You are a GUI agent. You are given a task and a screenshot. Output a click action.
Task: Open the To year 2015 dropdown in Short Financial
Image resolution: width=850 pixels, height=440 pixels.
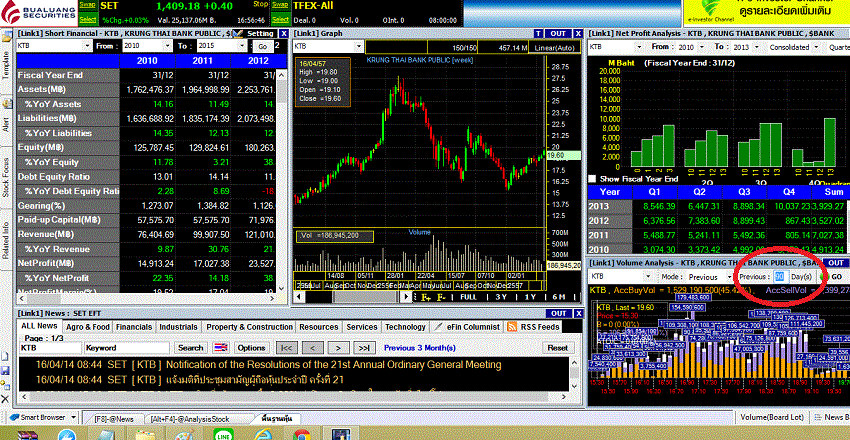[241, 46]
